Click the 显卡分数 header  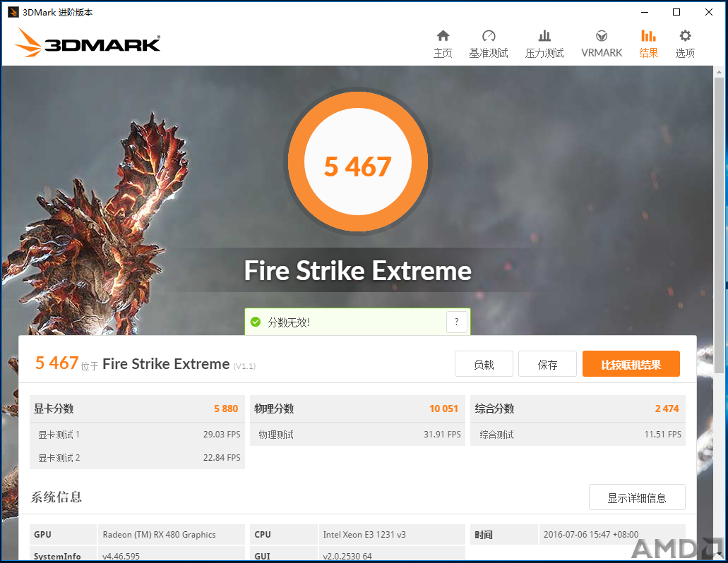coord(54,408)
